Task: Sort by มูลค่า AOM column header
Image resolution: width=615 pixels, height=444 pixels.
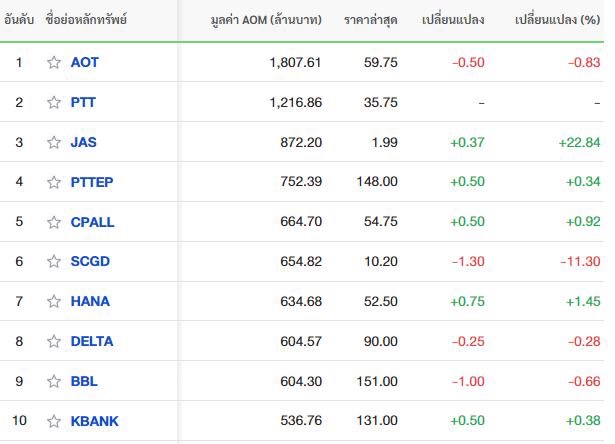Action: pos(266,20)
